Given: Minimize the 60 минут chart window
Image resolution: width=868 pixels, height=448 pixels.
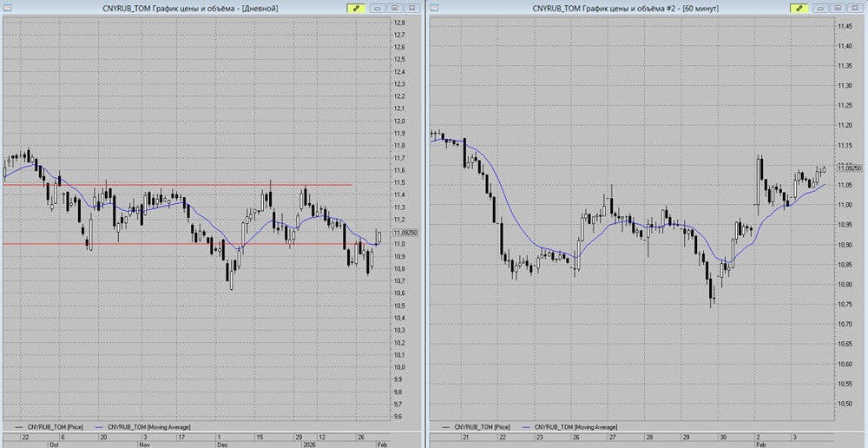Looking at the screenshot, I should coord(821,8).
